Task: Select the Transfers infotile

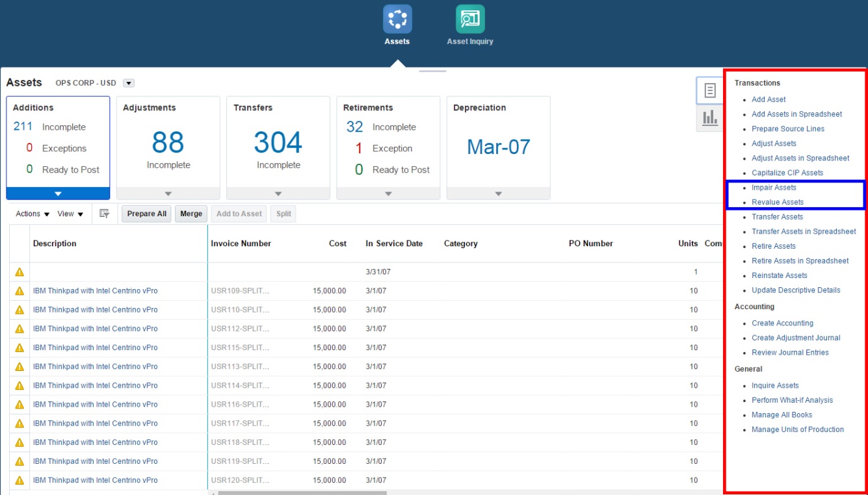Action: [278, 148]
